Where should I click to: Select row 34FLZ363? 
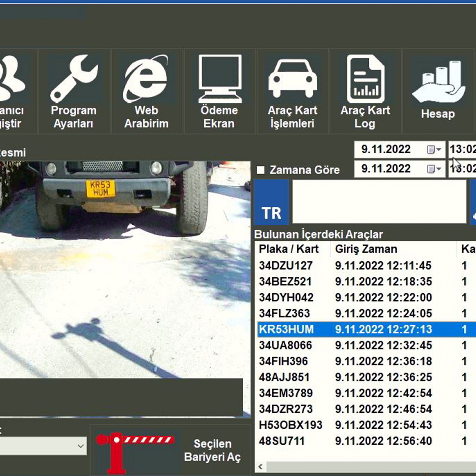(367, 313)
